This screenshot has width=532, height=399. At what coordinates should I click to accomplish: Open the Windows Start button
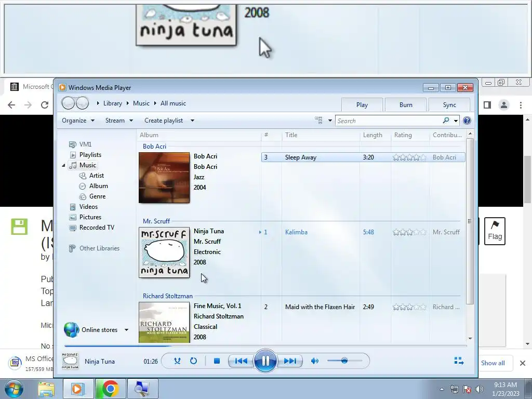click(14, 389)
